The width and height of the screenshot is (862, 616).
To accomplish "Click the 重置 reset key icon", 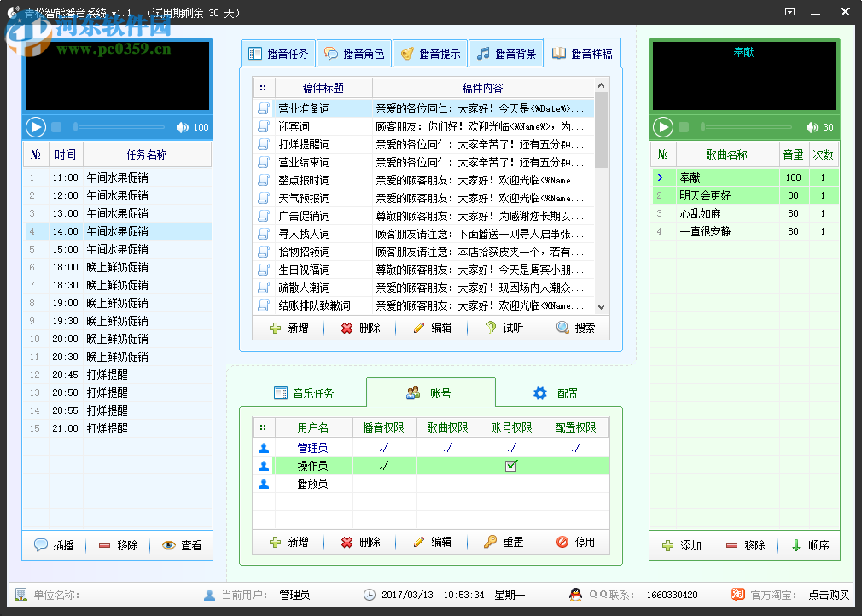I will point(492,542).
